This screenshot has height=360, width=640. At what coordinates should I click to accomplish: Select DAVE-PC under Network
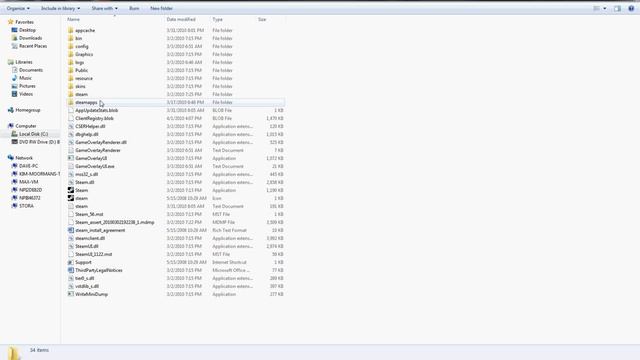[x=29, y=166]
